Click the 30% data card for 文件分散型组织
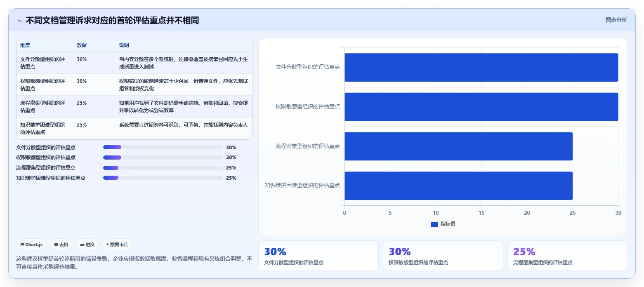644x287 pixels. 318,256
